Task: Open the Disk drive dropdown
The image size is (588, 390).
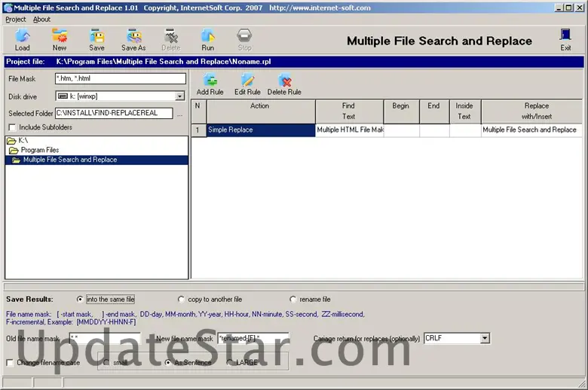Action: [x=180, y=96]
